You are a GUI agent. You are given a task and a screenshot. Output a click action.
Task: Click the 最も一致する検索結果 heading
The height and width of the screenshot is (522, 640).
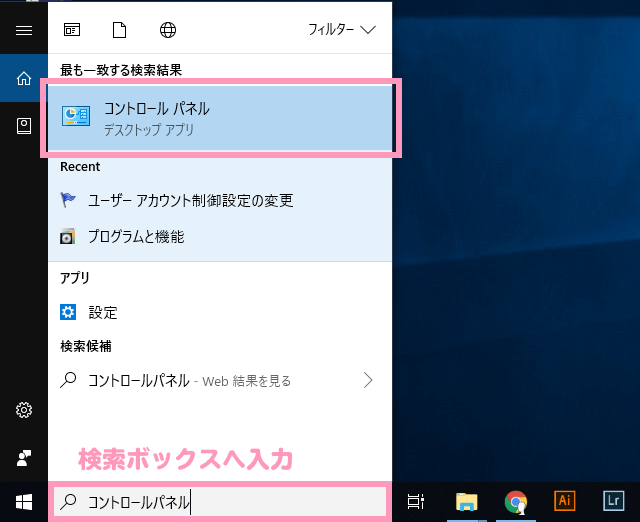pyautogui.click(x=121, y=70)
